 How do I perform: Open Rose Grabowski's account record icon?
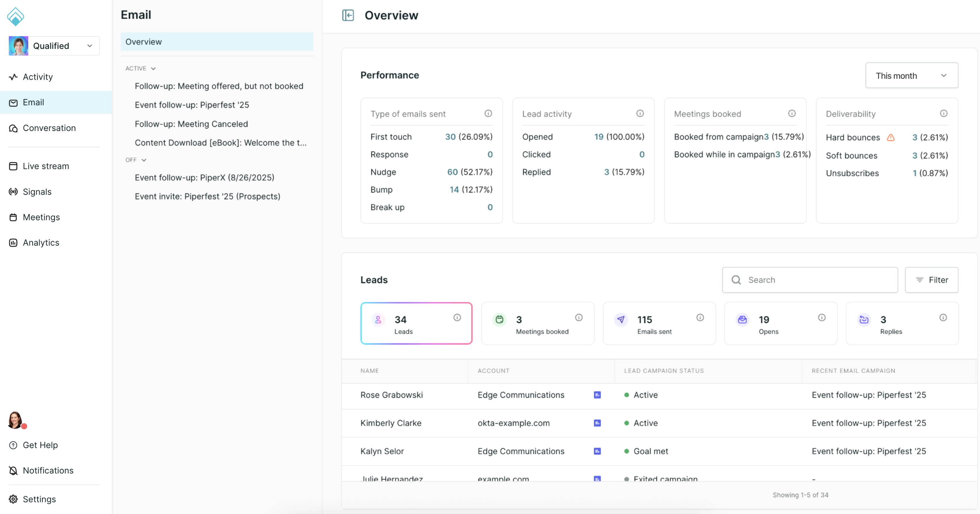pyautogui.click(x=597, y=395)
